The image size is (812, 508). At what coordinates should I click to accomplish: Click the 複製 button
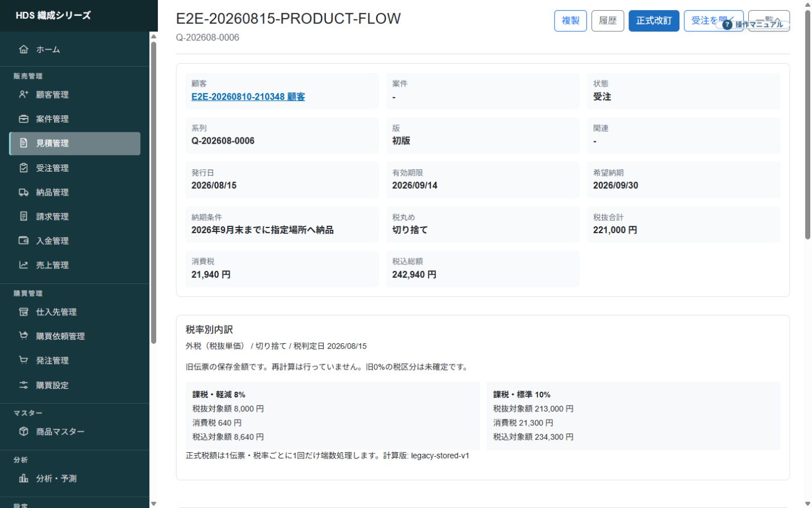pyautogui.click(x=570, y=21)
